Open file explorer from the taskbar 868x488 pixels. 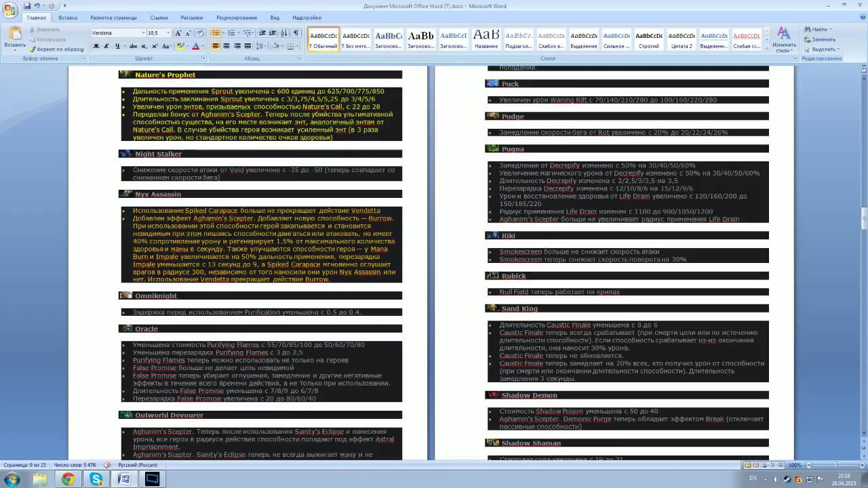[40, 479]
